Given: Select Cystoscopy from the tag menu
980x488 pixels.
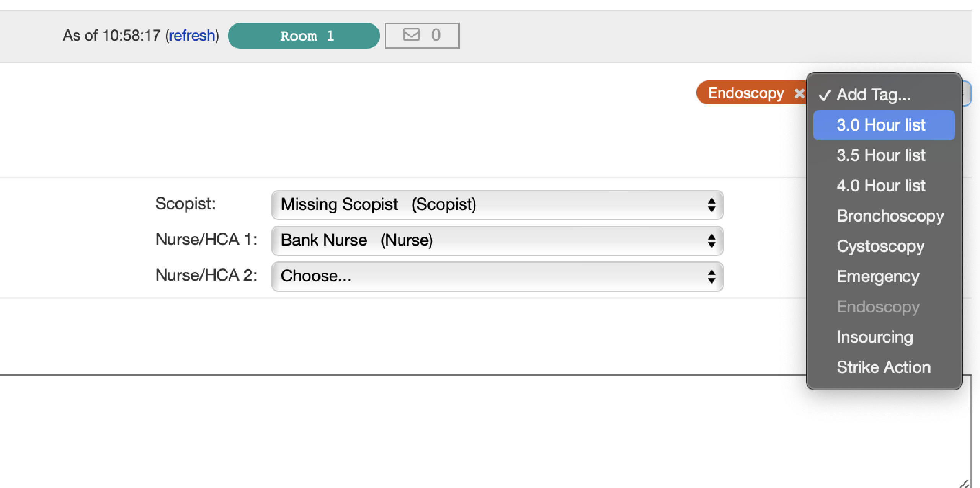Looking at the screenshot, I should coord(880,246).
